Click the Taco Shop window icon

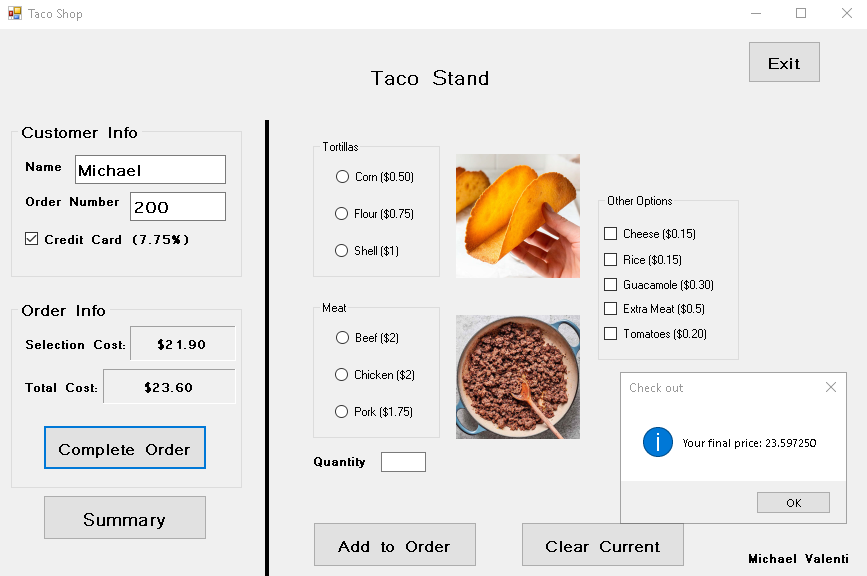[14, 14]
